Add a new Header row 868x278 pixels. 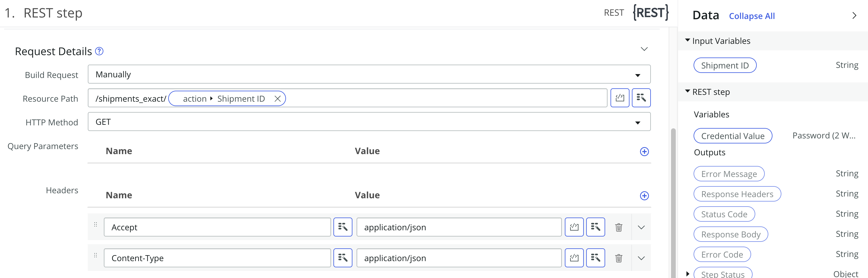coord(644,196)
